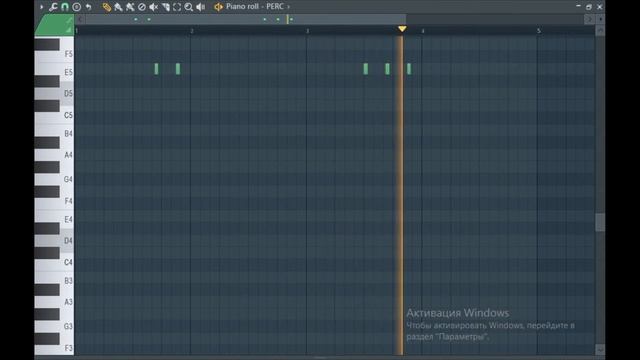Image resolution: width=640 pixels, height=360 pixels.
Task: Maximize the piano roll window
Action: click(x=589, y=7)
